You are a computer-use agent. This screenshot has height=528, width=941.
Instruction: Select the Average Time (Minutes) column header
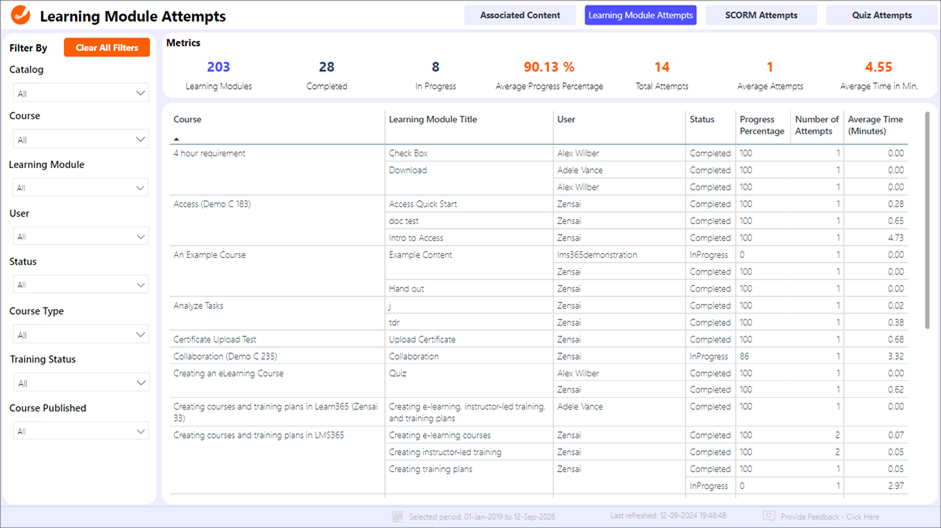pos(875,125)
